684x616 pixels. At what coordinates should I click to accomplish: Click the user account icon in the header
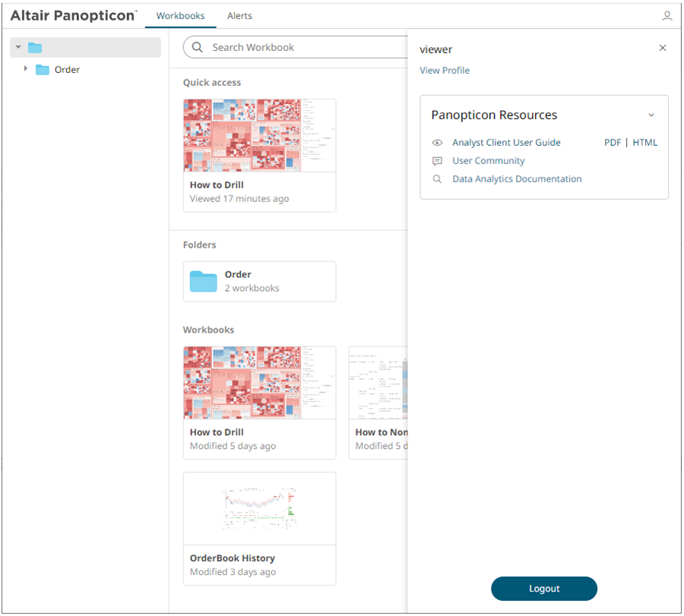pos(667,16)
